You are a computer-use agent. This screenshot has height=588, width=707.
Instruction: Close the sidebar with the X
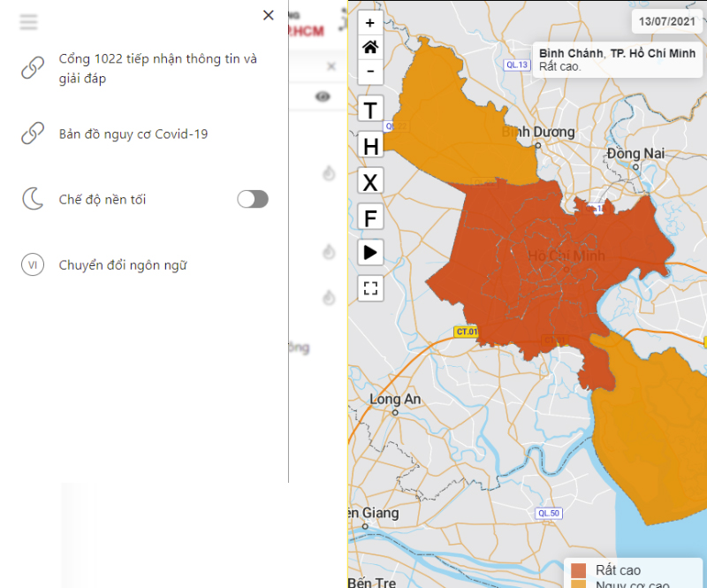268,15
